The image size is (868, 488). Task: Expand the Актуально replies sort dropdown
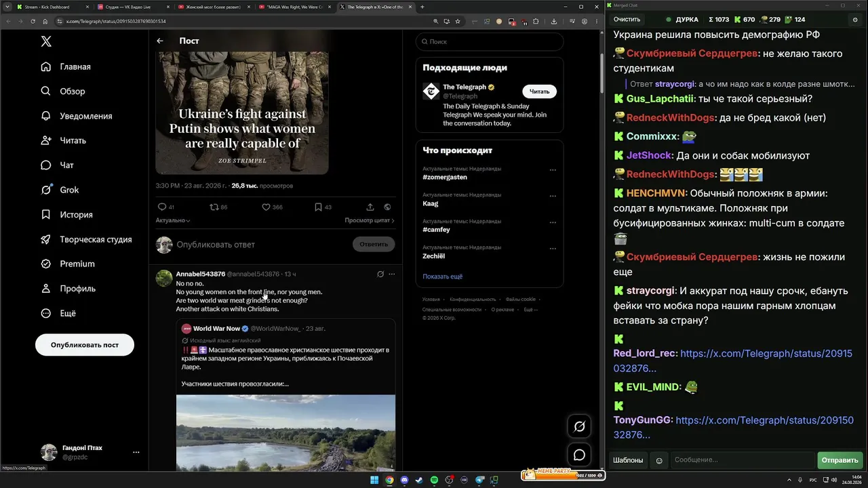click(173, 220)
